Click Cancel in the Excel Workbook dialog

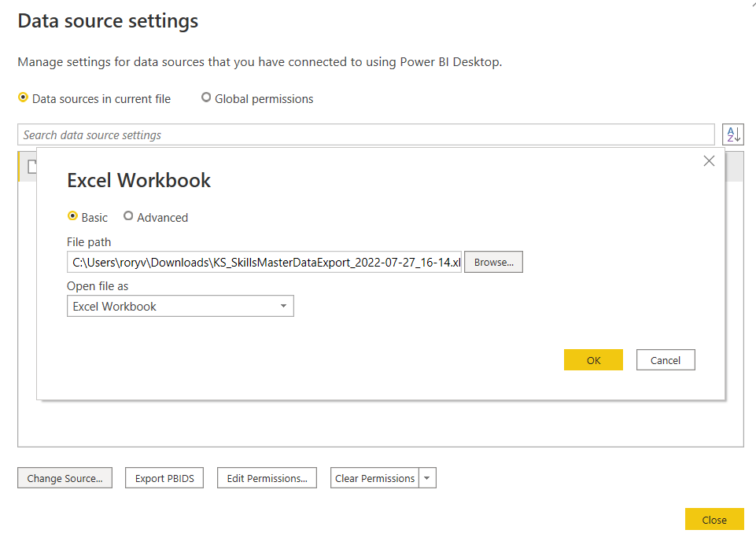click(x=666, y=360)
